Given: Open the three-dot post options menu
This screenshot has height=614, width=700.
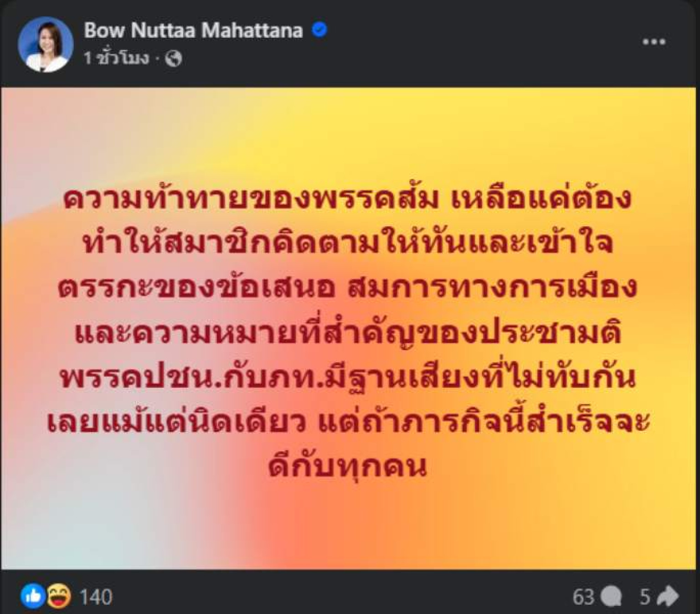Looking at the screenshot, I should coord(654,42).
